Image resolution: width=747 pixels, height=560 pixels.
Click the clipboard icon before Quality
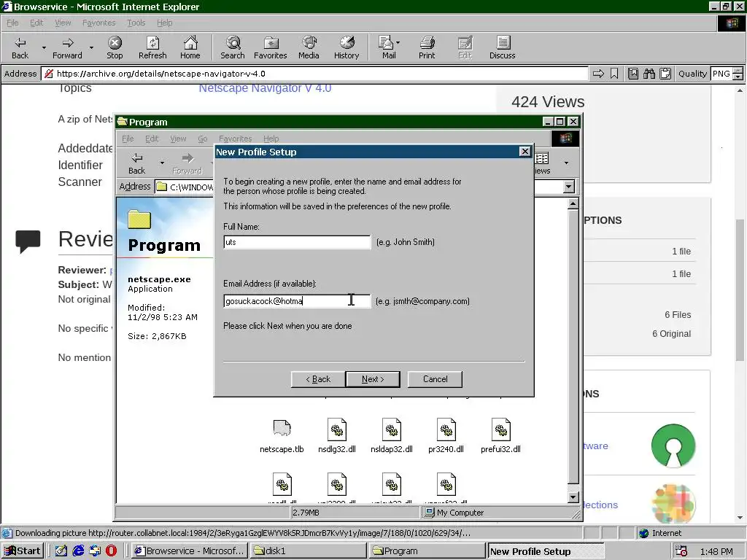(665, 74)
